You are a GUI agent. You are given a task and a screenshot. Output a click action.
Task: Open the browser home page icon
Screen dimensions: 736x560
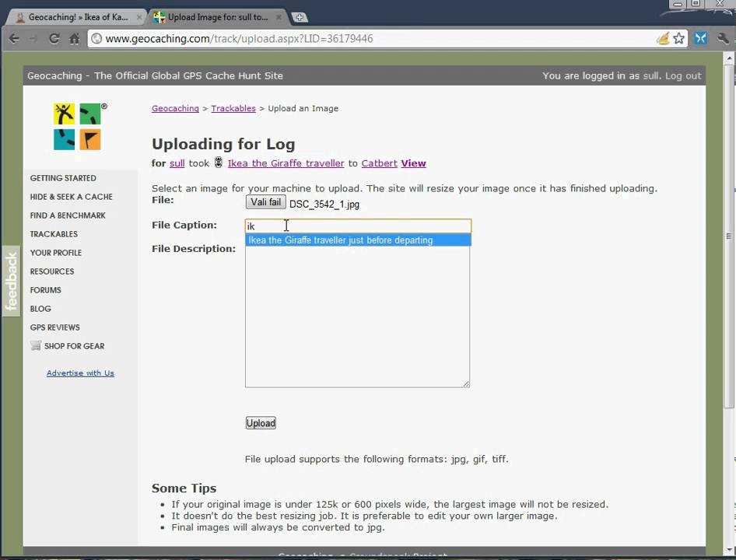tap(74, 38)
